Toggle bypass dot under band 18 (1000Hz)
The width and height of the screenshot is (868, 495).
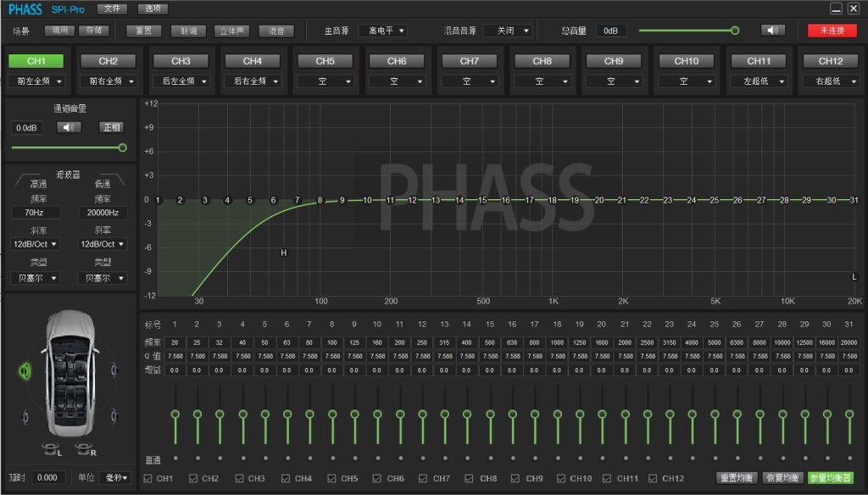558,458
